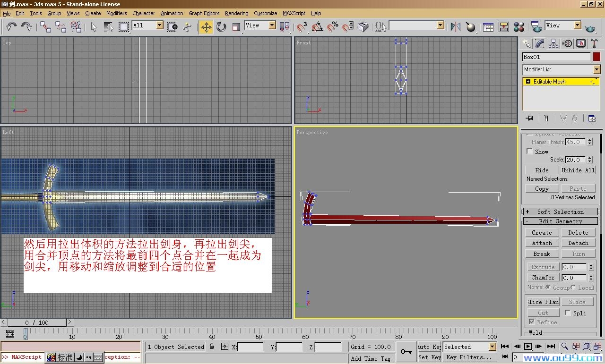
Task: Open the key filter Selected dropdown
Action: pos(469,347)
